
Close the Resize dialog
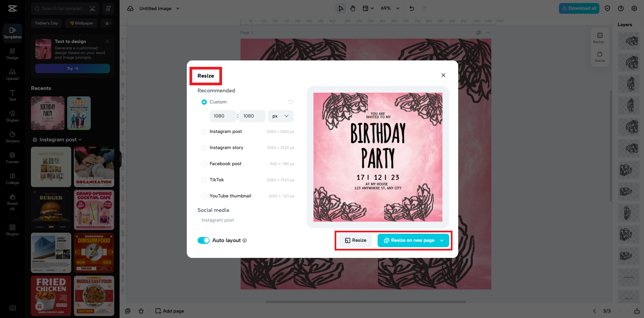[443, 75]
